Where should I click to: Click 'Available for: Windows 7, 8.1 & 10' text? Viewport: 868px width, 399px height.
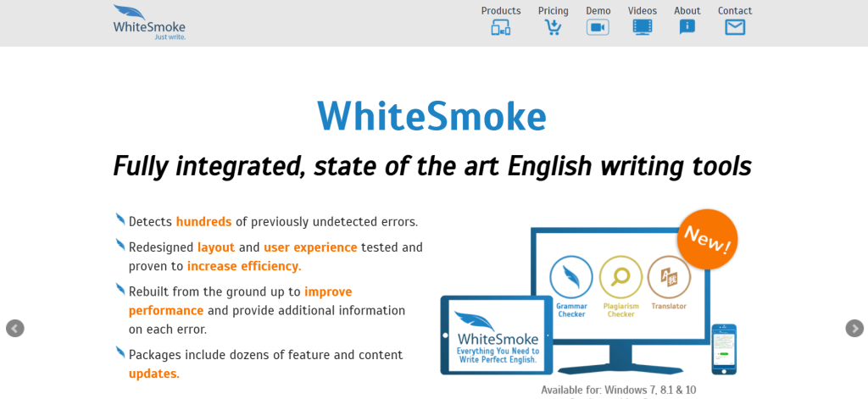tap(618, 391)
